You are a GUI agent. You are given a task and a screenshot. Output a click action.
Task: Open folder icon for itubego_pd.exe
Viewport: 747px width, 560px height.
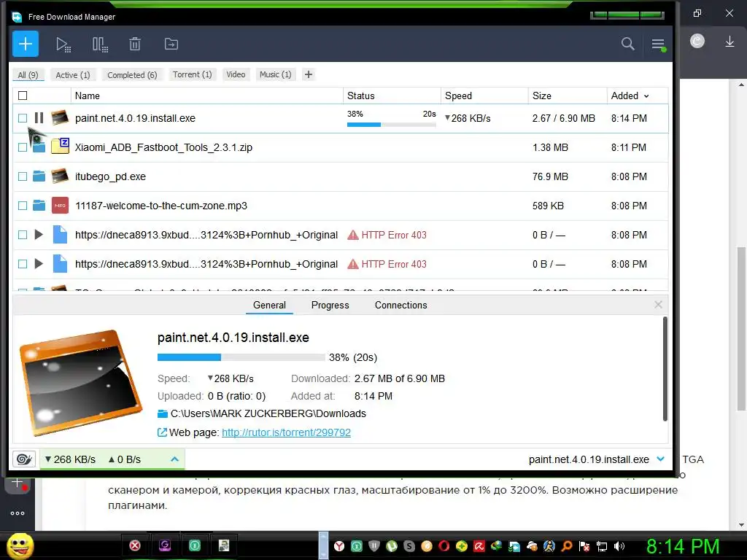pos(39,176)
